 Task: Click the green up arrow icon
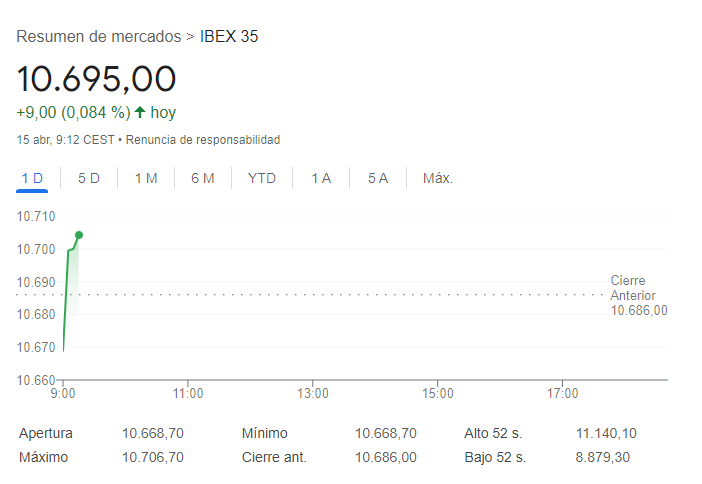click(140, 113)
